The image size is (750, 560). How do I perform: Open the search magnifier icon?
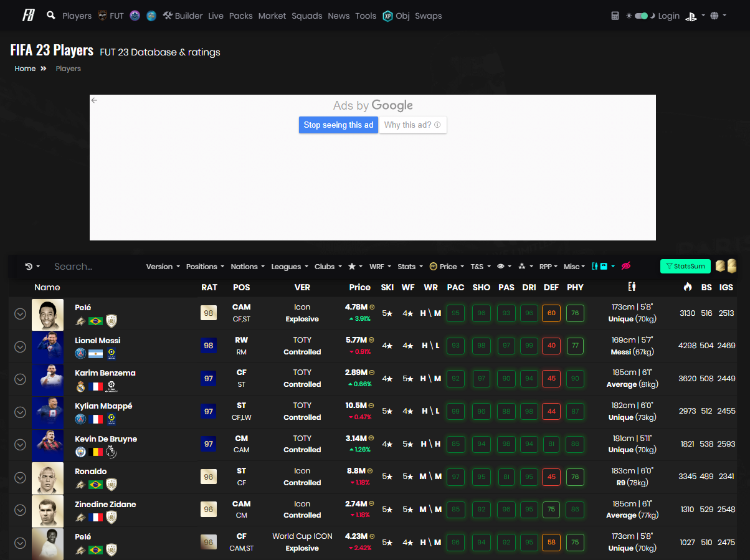click(x=51, y=15)
